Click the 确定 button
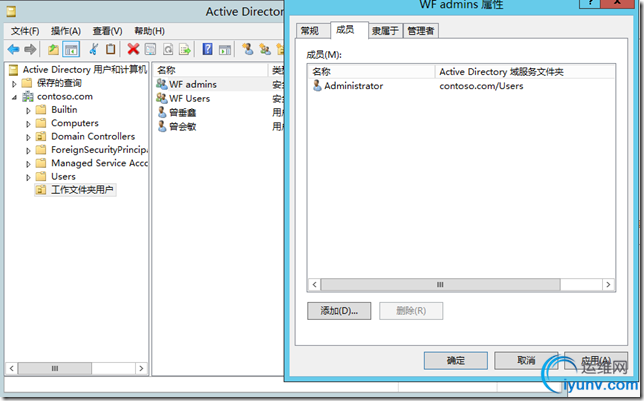 pyautogui.click(x=455, y=360)
